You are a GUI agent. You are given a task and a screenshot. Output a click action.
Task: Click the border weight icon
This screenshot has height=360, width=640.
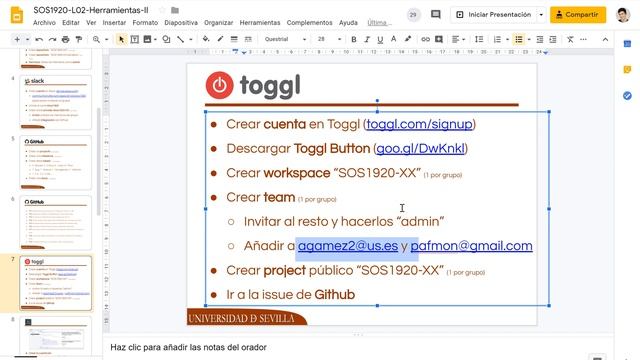tap(234, 40)
